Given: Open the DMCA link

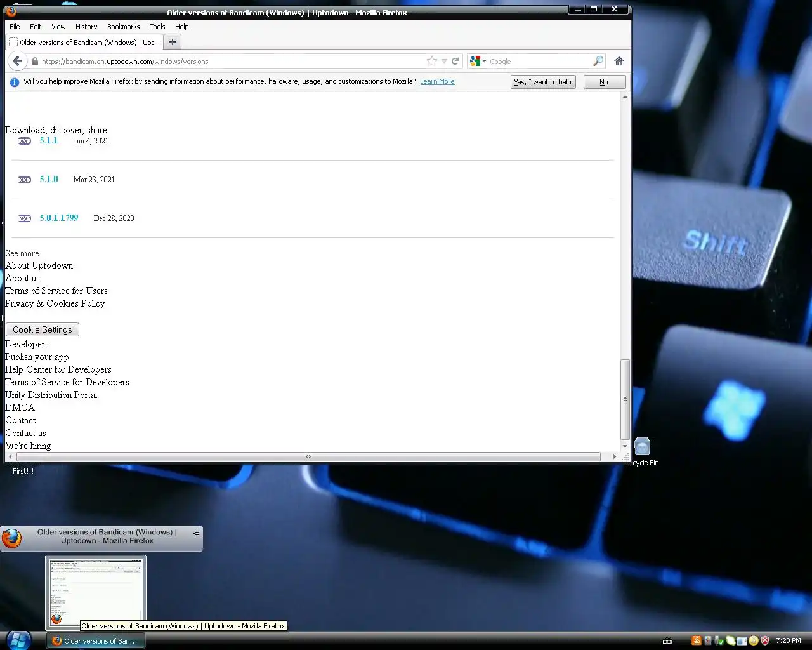Looking at the screenshot, I should pyautogui.click(x=20, y=408).
